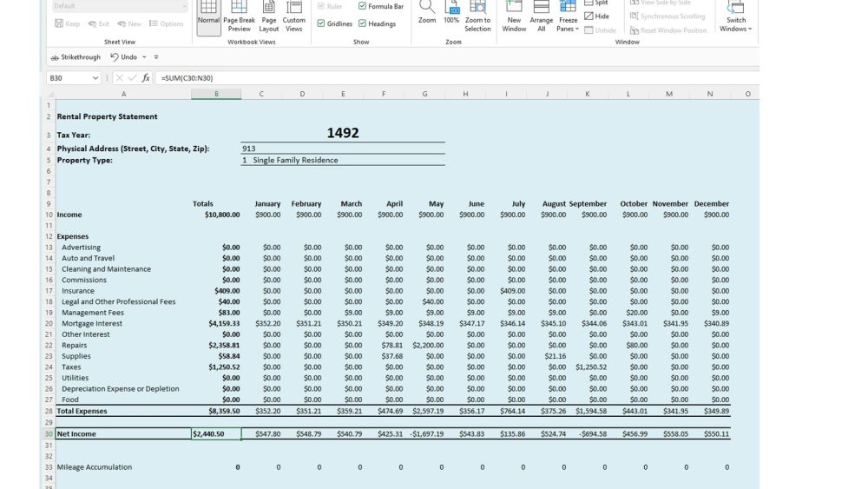The height and width of the screenshot is (489, 868).
Task: Select row 10 header
Action: point(49,215)
